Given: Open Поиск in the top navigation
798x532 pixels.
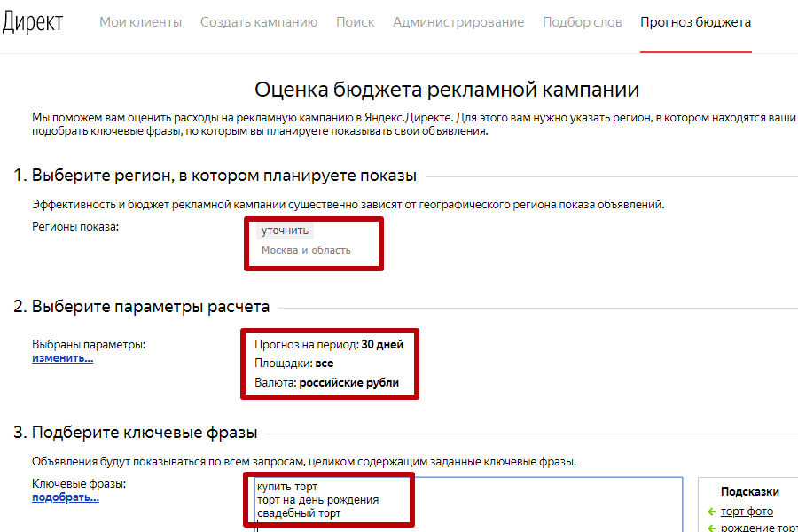Looking at the screenshot, I should click(355, 22).
